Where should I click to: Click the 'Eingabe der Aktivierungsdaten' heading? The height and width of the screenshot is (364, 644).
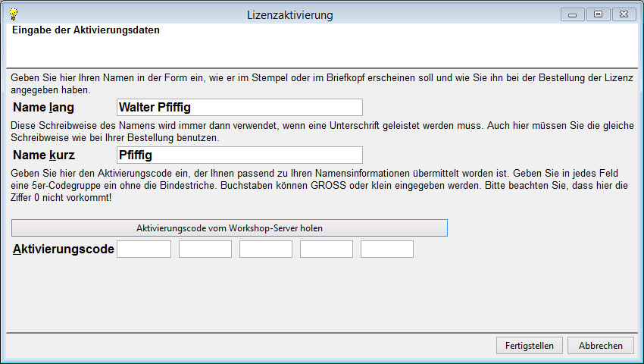86,31
